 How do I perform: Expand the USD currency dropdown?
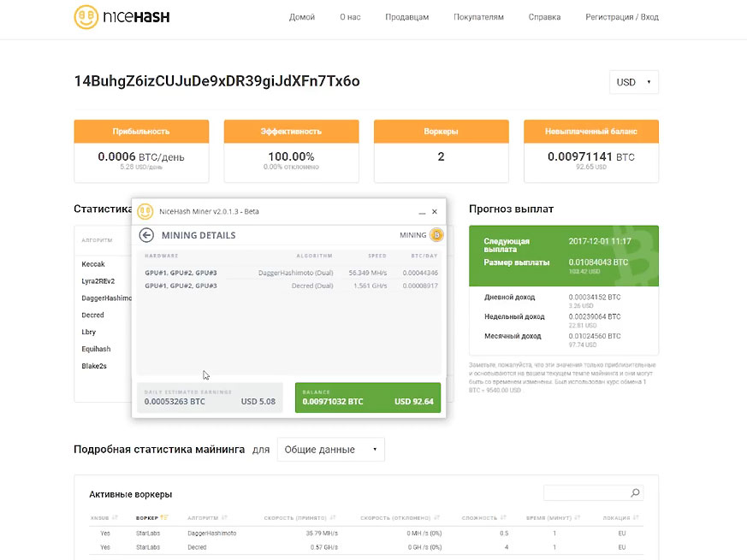(x=633, y=82)
